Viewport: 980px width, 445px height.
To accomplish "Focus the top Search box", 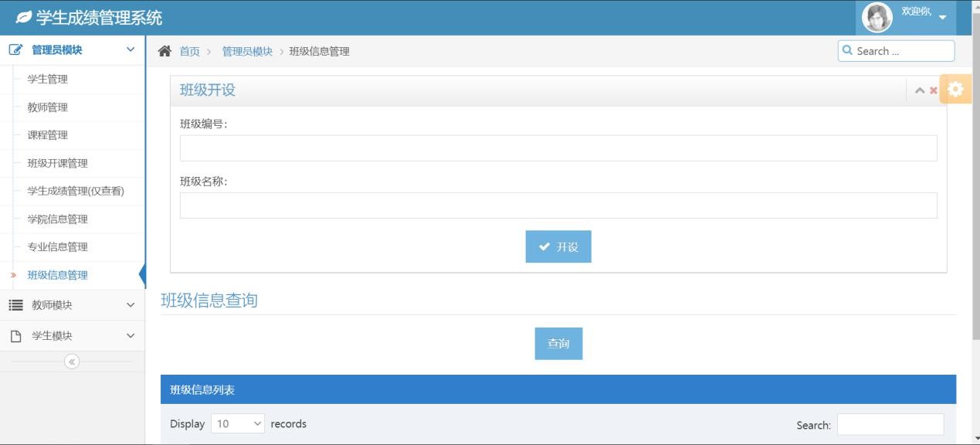I will pos(896,51).
